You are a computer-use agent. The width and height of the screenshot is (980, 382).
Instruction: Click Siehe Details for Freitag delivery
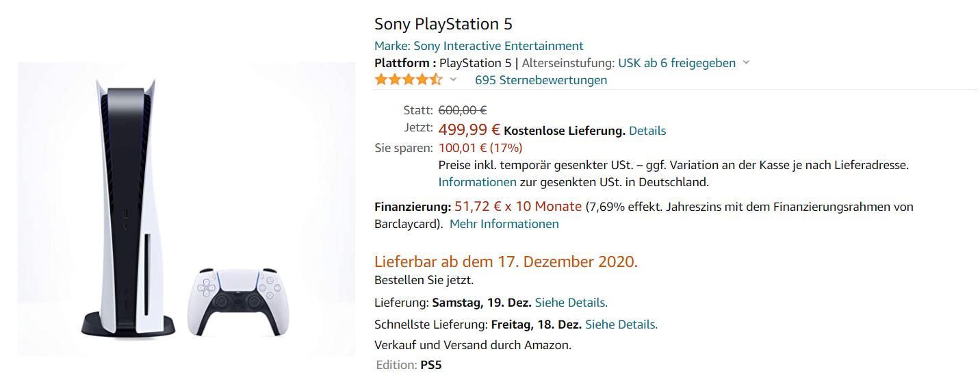(x=621, y=324)
